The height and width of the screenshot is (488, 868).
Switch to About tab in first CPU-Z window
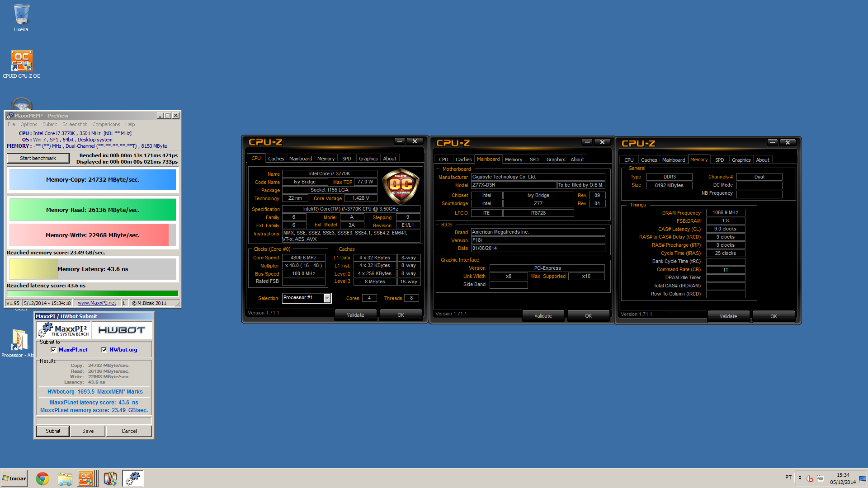click(x=390, y=159)
